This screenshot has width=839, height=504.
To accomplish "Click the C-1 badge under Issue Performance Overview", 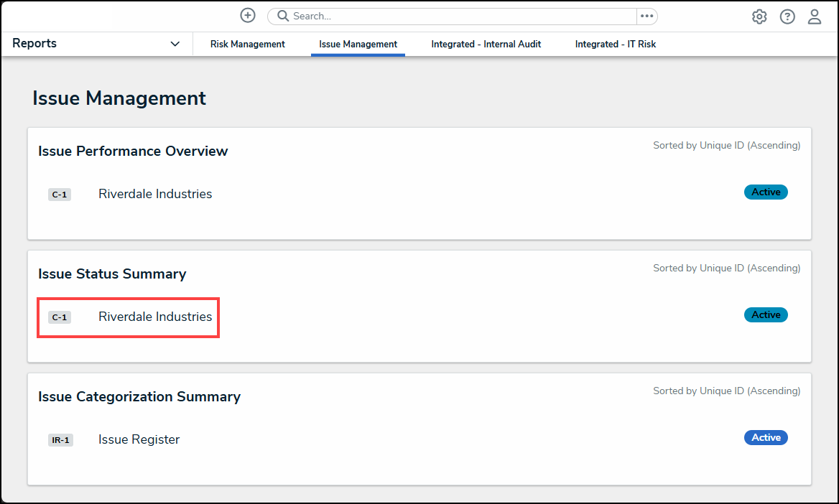I will point(60,194).
